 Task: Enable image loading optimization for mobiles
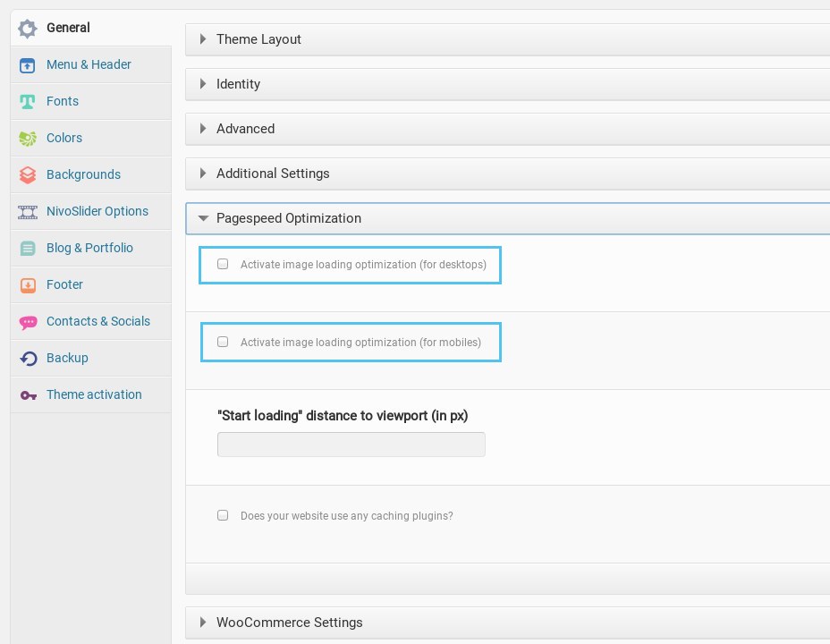(x=223, y=342)
